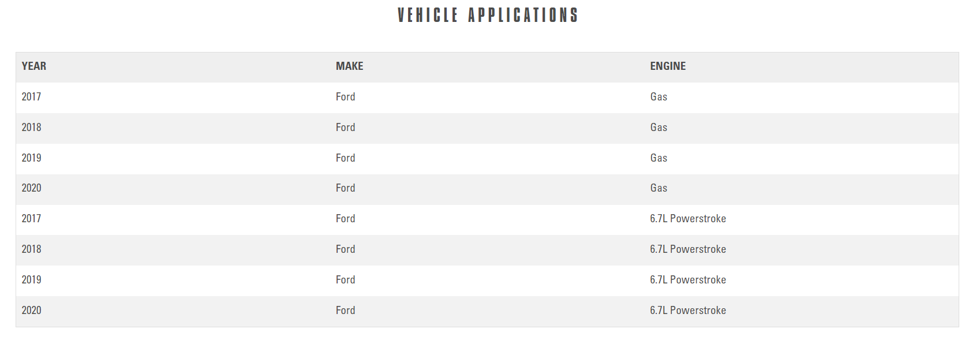Select year 2020 in the Gas row
Image resolution: width=980 pixels, height=340 pixels.
(x=31, y=188)
